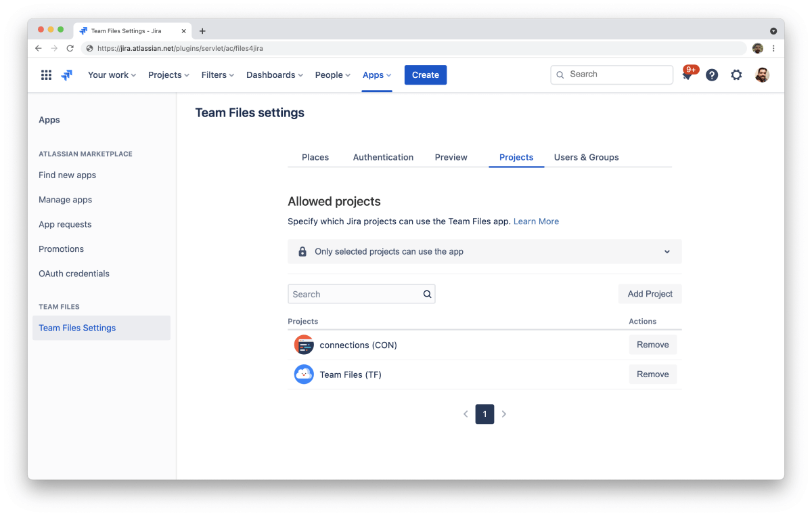Image resolution: width=812 pixels, height=516 pixels.
Task: Click the tab search arrow in Chrome title bar
Action: [773, 31]
